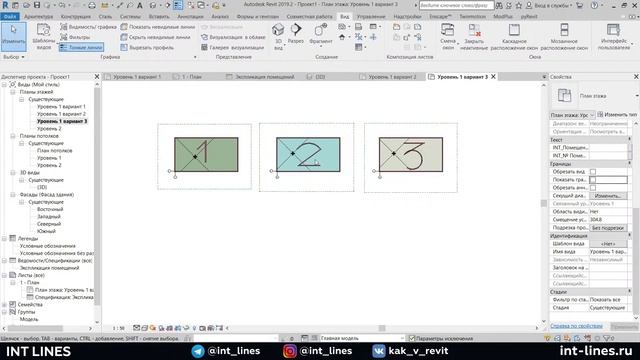
Task: Click the Favorites star icon in title bar
Action: coord(518,5)
